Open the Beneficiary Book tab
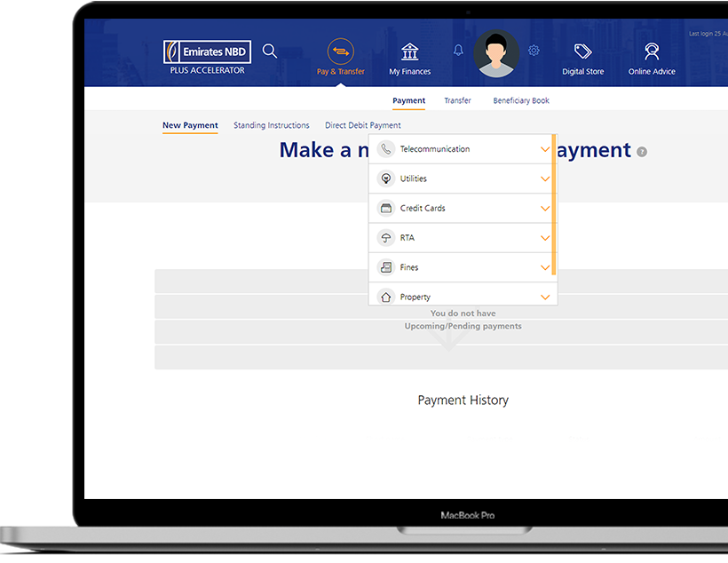The width and height of the screenshot is (728, 563). (521, 100)
